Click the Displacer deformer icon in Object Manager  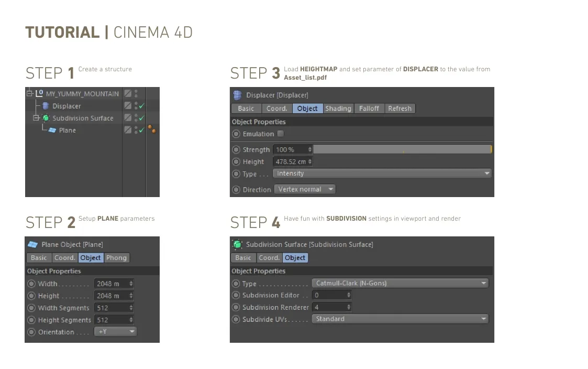[x=45, y=106]
